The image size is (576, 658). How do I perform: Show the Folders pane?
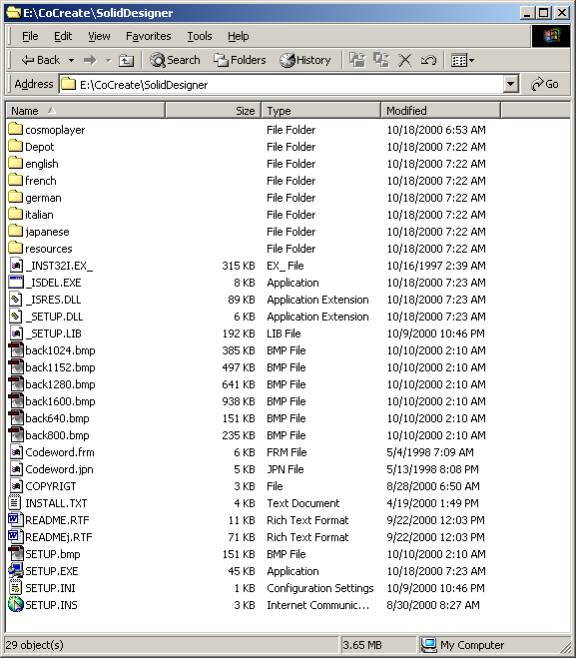pyautogui.click(x=240, y=60)
